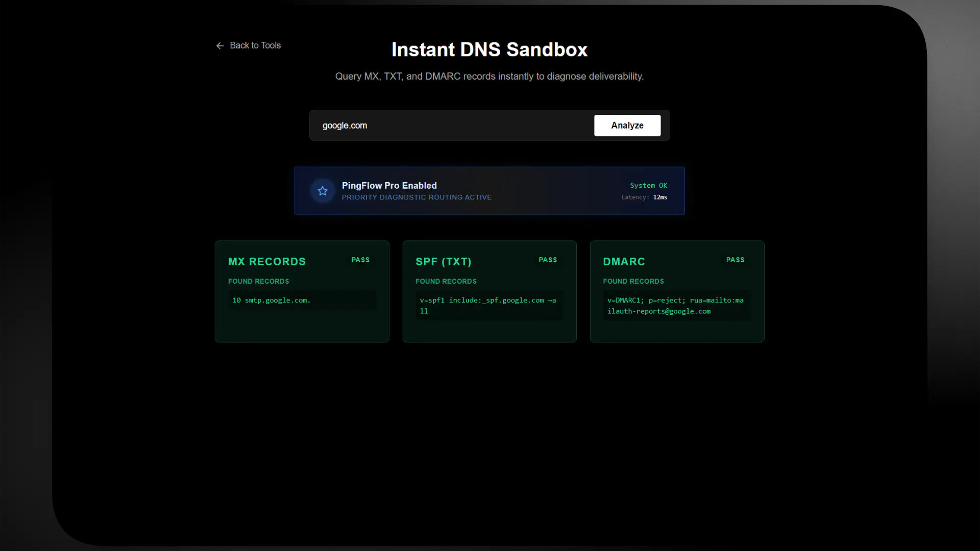Viewport: 980px width, 551px height.
Task: Click the back arrow icon
Action: click(x=220, y=46)
